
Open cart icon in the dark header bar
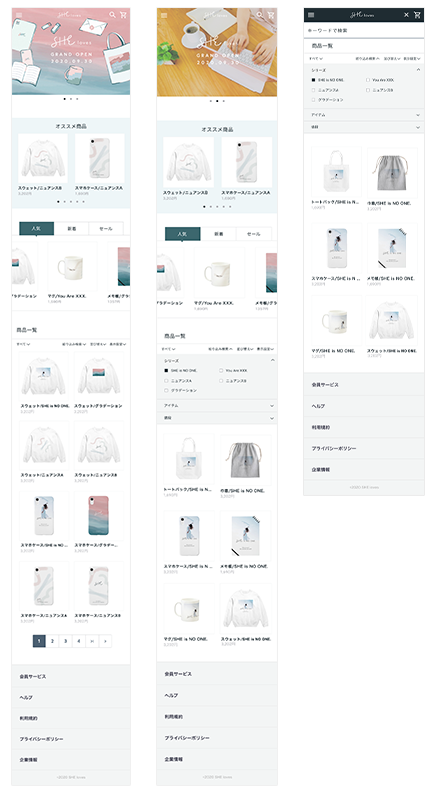418,15
